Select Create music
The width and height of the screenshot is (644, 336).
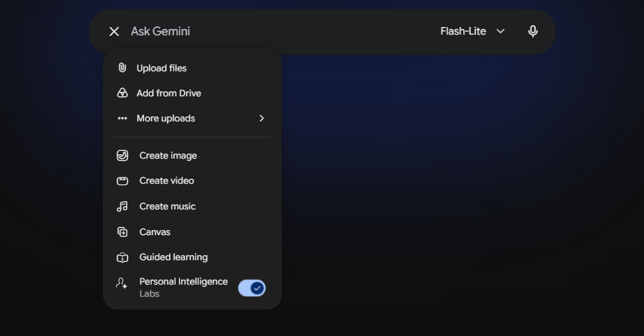click(192, 206)
